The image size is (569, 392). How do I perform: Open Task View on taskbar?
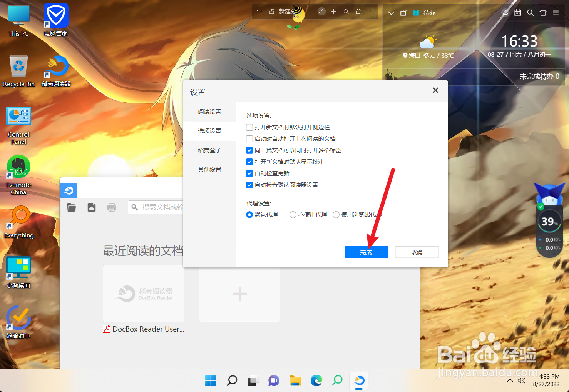[x=253, y=380]
